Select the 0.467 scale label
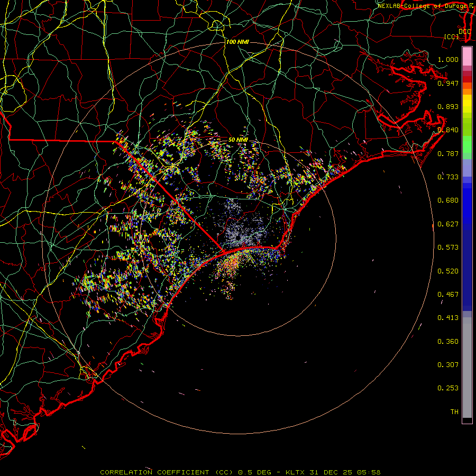The image size is (476, 476). tap(448, 294)
